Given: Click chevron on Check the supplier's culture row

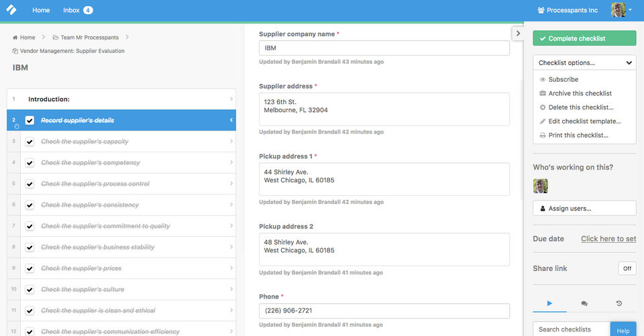Looking at the screenshot, I should (x=231, y=289).
